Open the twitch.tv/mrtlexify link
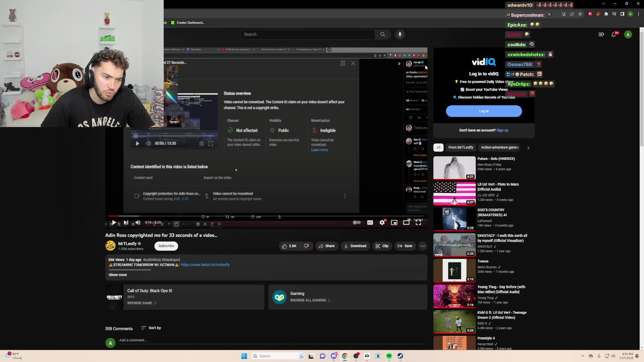The image size is (644, 362). coord(205,265)
